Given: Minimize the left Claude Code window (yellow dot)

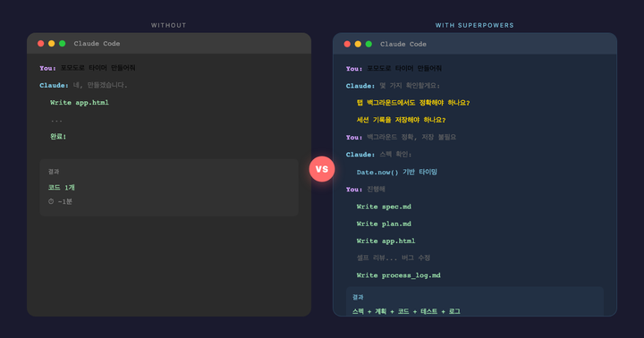Looking at the screenshot, I should tap(51, 44).
